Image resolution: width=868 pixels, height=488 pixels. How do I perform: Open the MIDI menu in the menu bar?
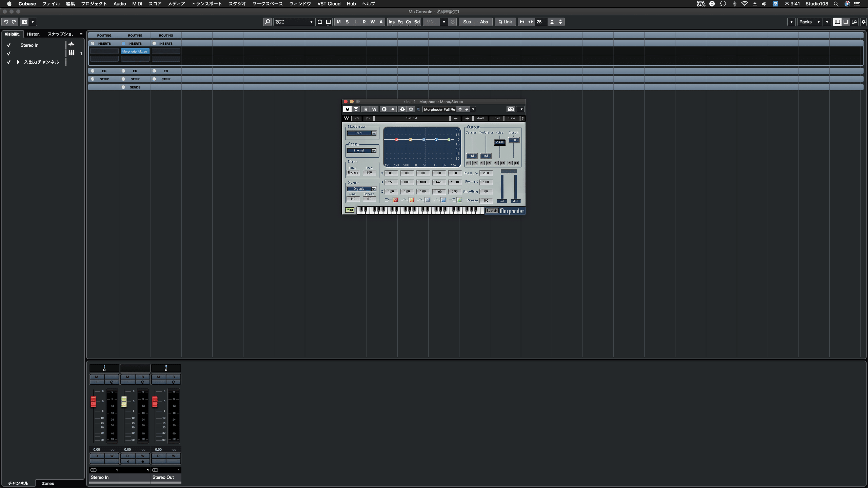137,4
